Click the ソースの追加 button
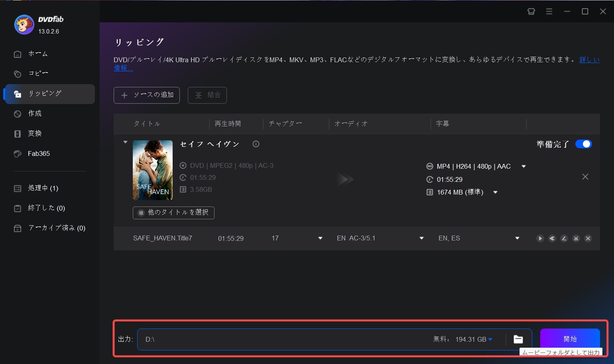This screenshot has height=364, width=614. click(x=147, y=95)
